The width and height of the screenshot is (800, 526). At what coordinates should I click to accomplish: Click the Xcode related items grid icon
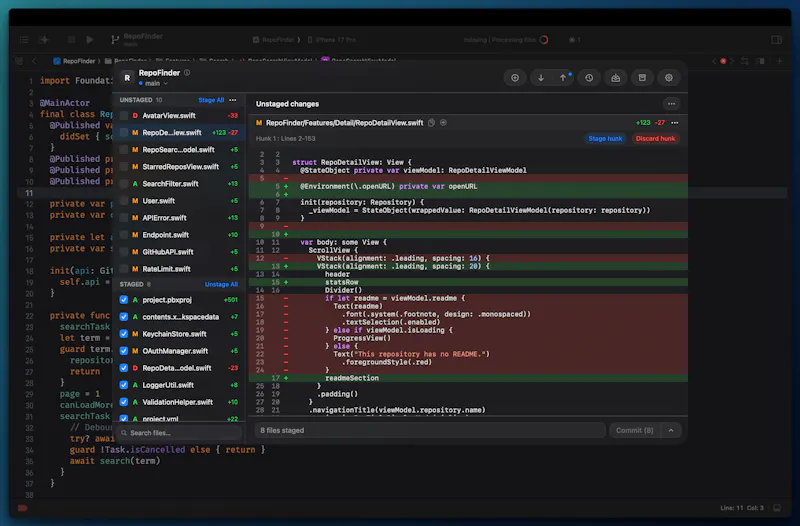19,61
